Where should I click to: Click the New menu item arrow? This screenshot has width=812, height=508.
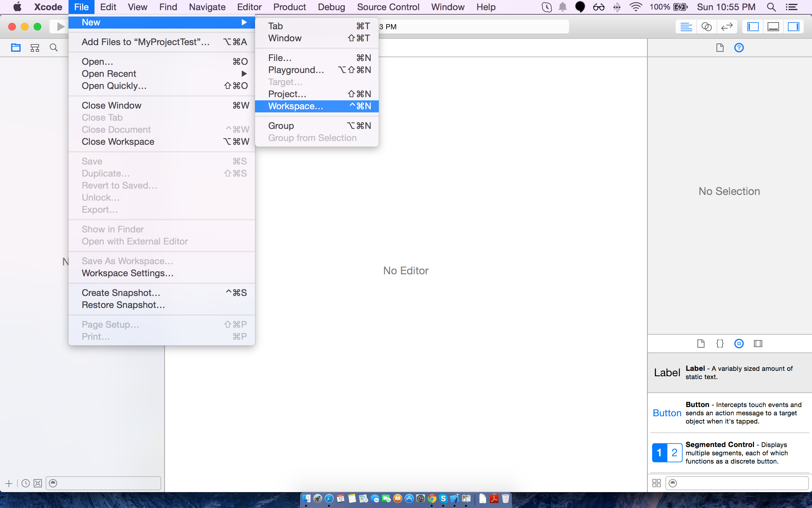tap(244, 22)
